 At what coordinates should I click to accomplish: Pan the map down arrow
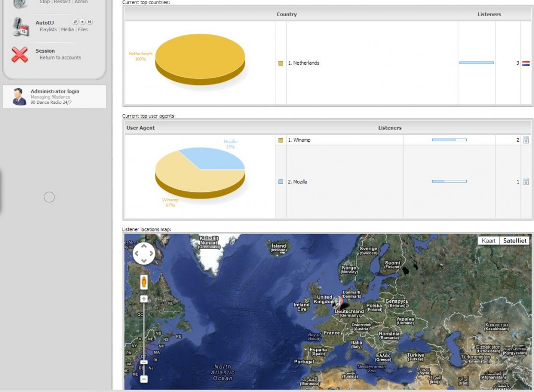[x=144, y=261]
